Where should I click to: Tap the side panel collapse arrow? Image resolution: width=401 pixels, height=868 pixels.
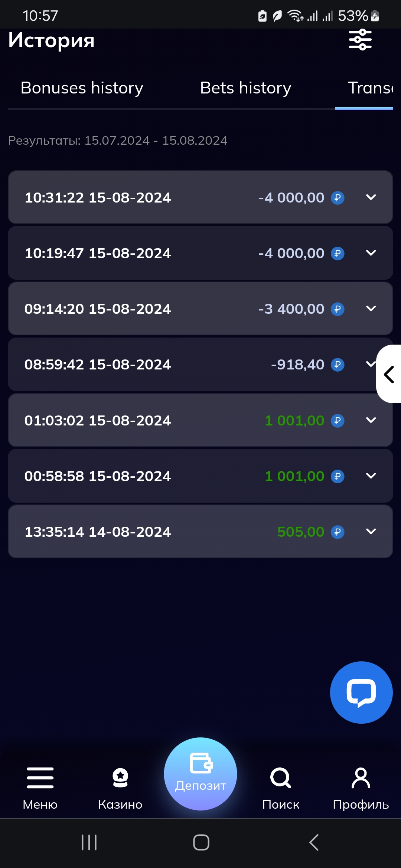click(x=389, y=374)
